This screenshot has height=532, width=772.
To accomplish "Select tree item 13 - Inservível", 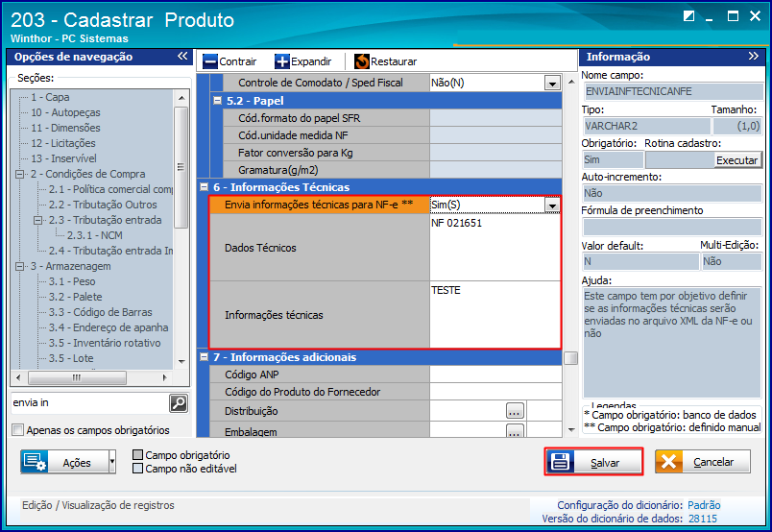I will [x=63, y=158].
